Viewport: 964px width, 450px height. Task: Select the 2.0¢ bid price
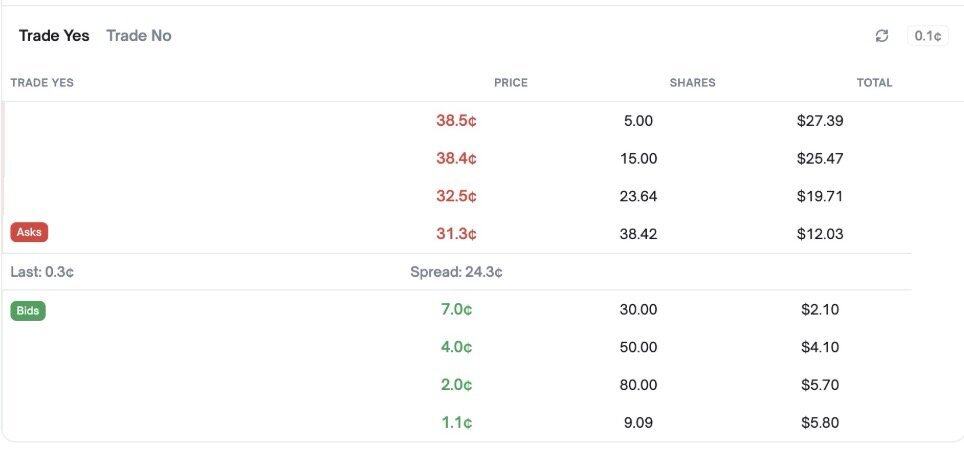coord(456,385)
